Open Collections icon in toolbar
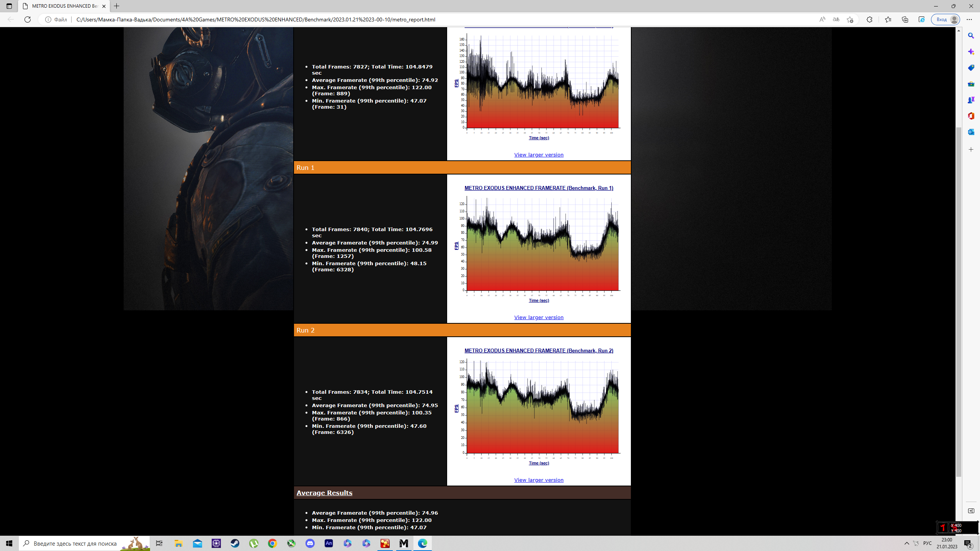This screenshot has width=980, height=551. 905,20
